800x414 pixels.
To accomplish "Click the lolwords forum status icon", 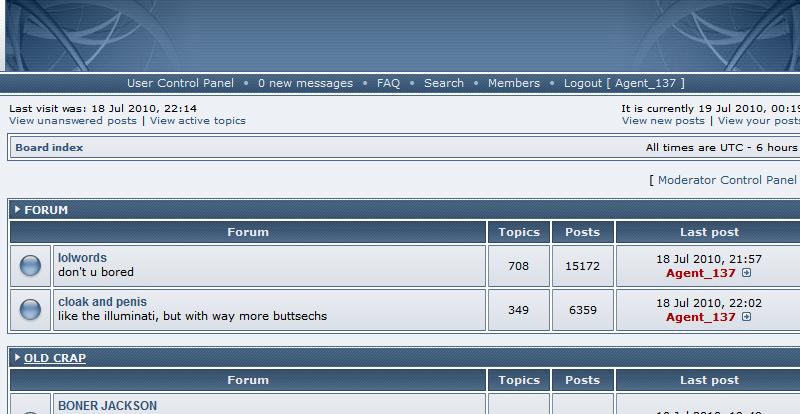I will pyautogui.click(x=30, y=266).
